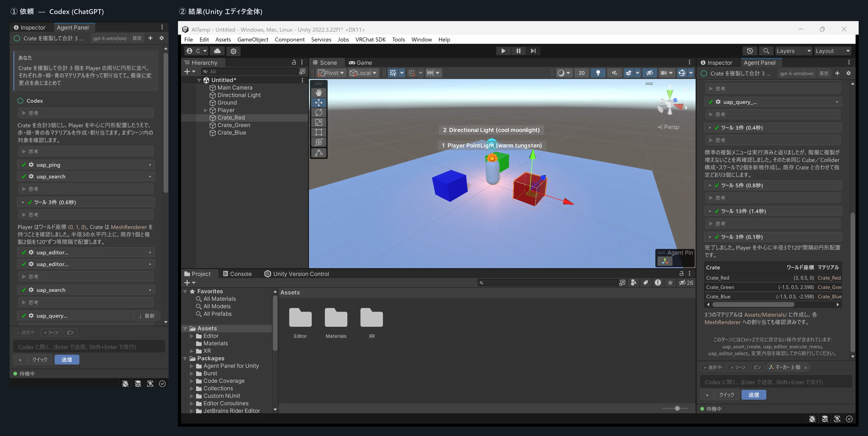Open Agent Panel settings gear in Unity editor
Viewport: 868px width, 436px height.
pos(849,73)
